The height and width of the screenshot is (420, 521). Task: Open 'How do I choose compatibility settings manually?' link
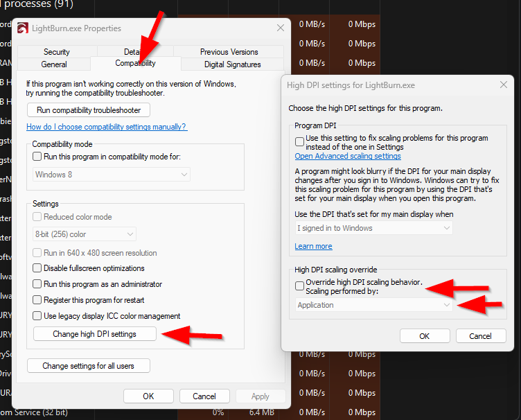(x=107, y=127)
